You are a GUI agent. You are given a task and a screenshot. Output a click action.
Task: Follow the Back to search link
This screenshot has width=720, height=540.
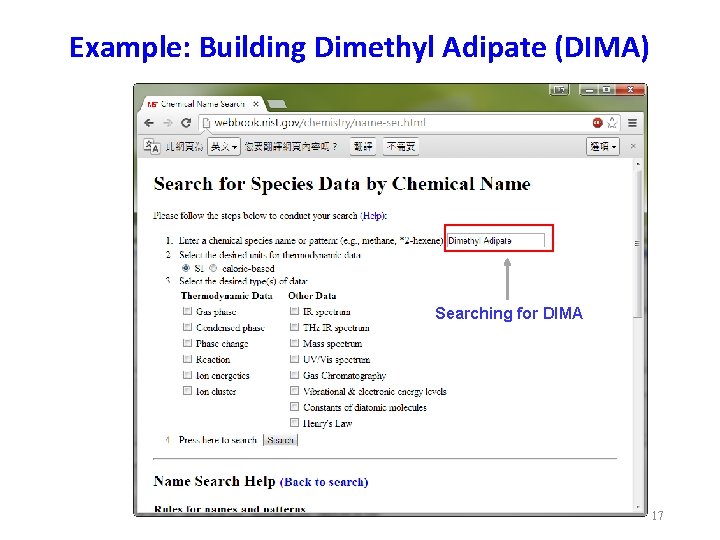coord(324,482)
